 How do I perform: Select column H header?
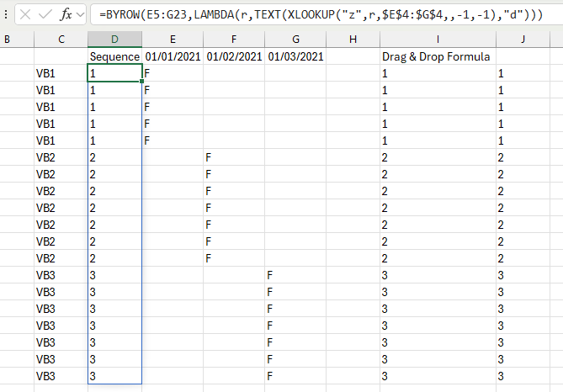tap(353, 40)
